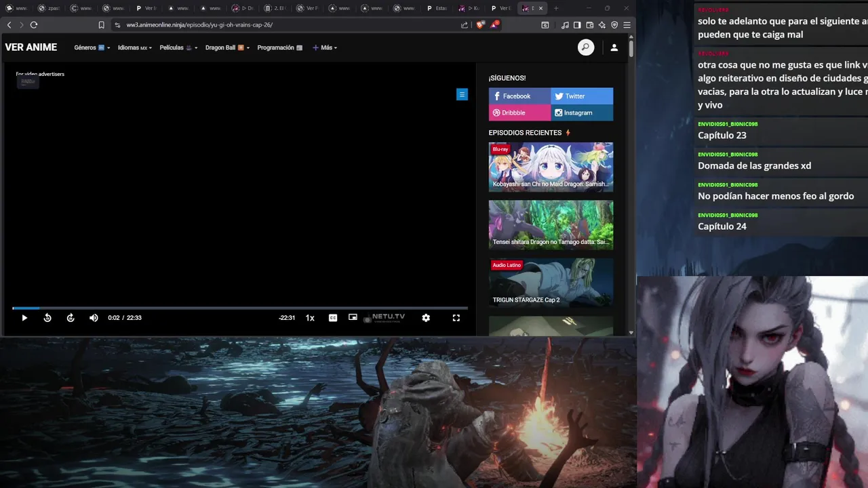Viewport: 868px width, 488px height.
Task: Open a new browser tab
Action: click(556, 8)
